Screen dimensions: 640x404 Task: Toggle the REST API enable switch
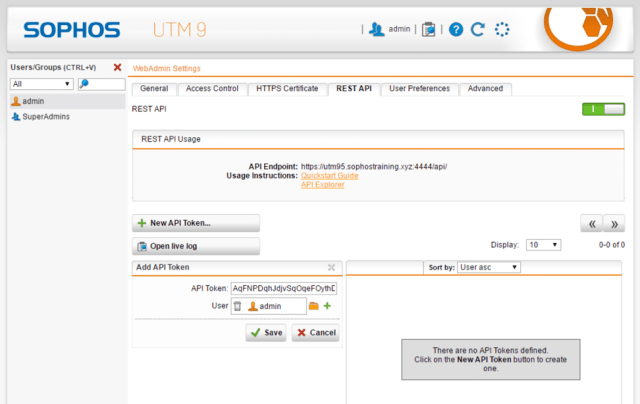tap(603, 109)
